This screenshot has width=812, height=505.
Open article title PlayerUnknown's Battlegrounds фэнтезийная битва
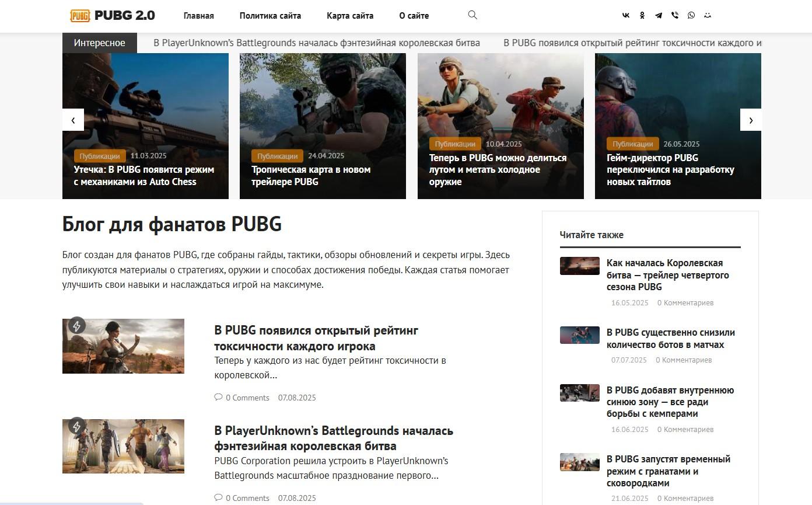334,438
